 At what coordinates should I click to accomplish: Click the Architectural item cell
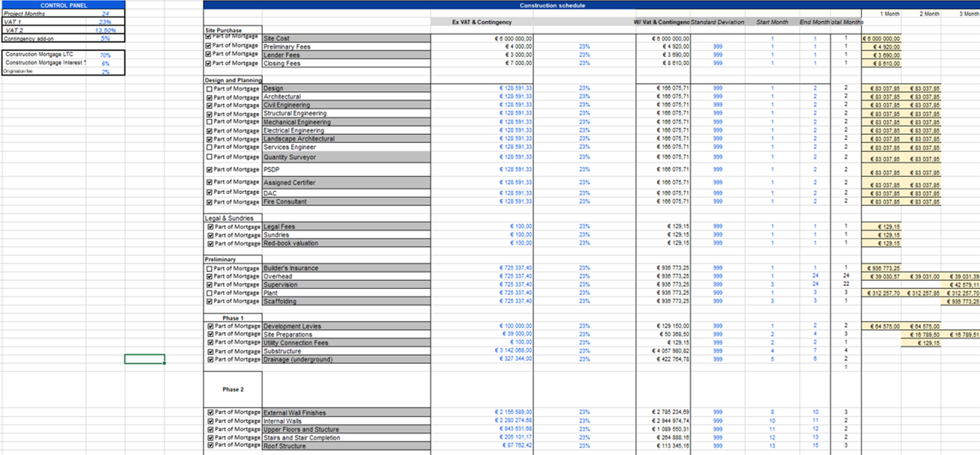(346, 97)
